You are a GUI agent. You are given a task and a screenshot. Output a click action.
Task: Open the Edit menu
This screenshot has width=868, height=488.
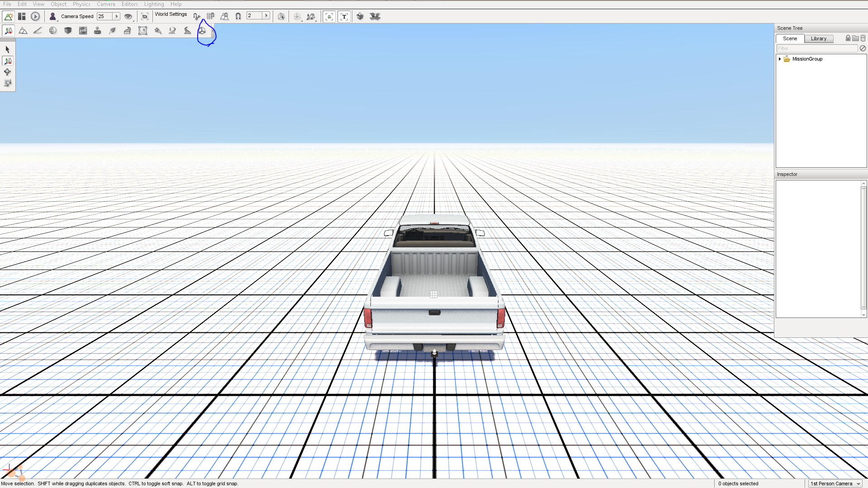(22, 4)
